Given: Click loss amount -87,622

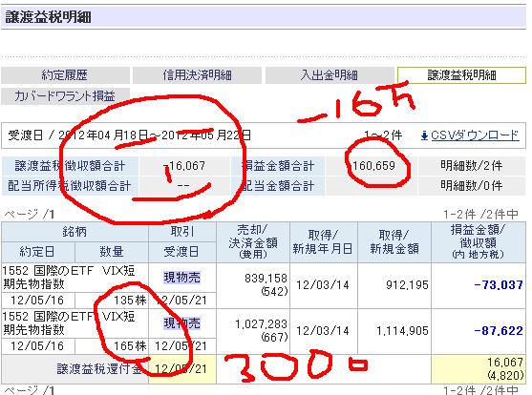Looking at the screenshot, I should point(499,330).
